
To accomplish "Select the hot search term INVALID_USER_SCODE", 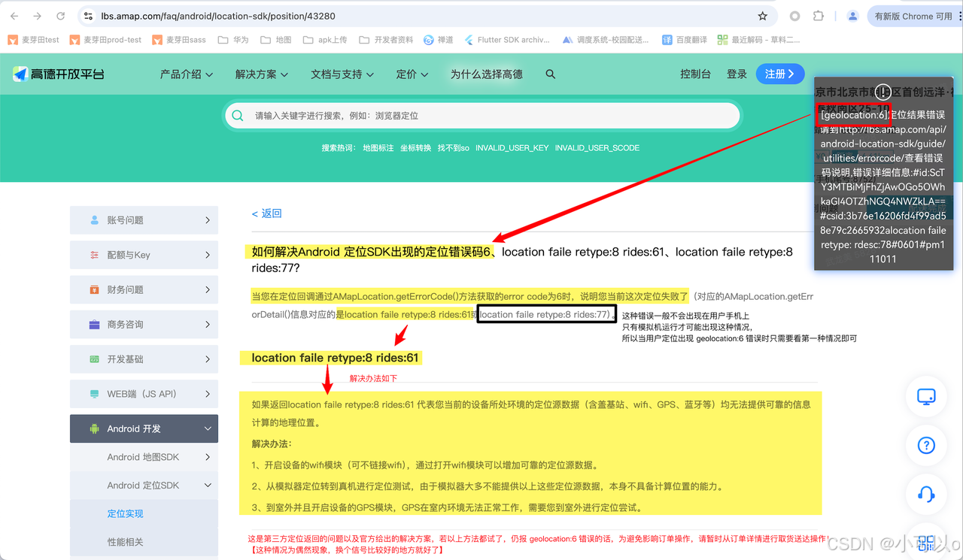I will (597, 148).
